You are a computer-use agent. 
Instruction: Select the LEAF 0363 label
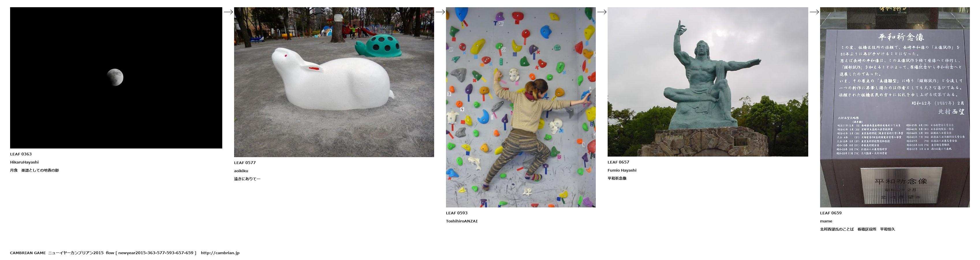point(21,154)
